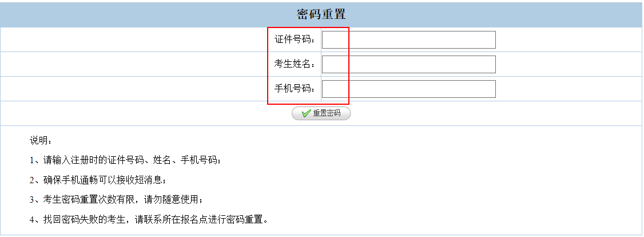Click the number 2 marker in instructions
The height and width of the screenshot is (237, 644).
(x=32, y=180)
